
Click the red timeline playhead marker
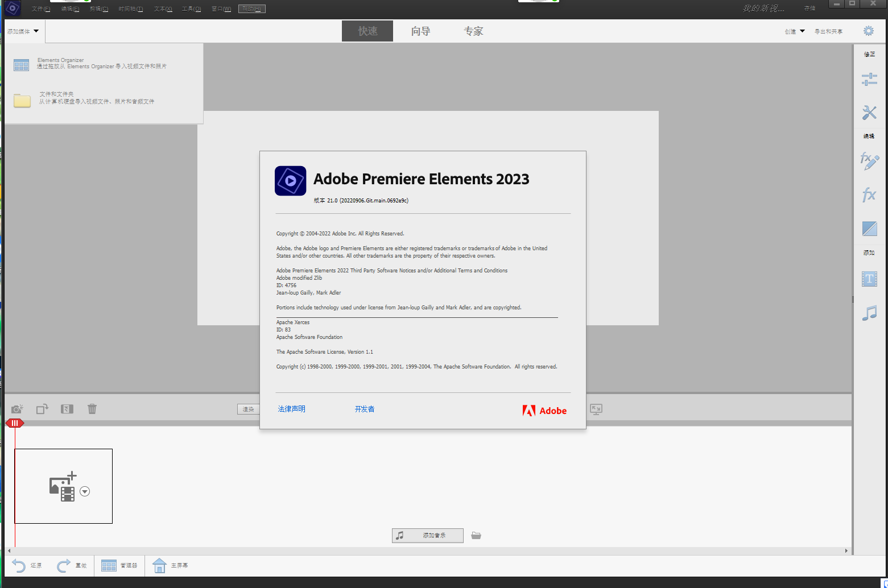(15, 423)
